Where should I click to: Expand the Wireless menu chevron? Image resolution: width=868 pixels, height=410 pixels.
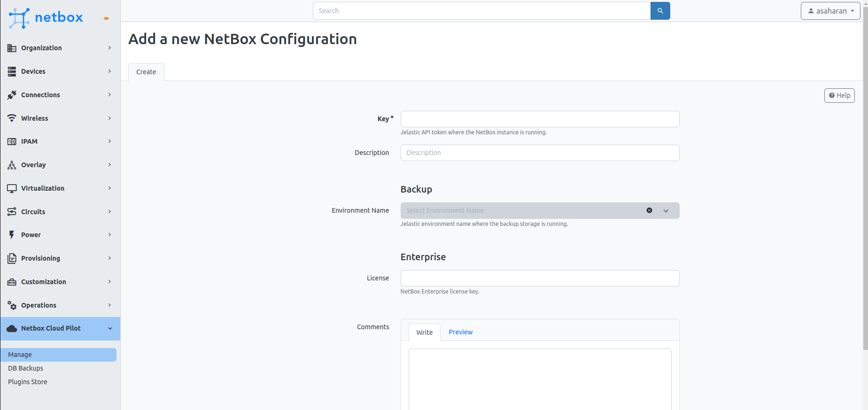coord(109,118)
